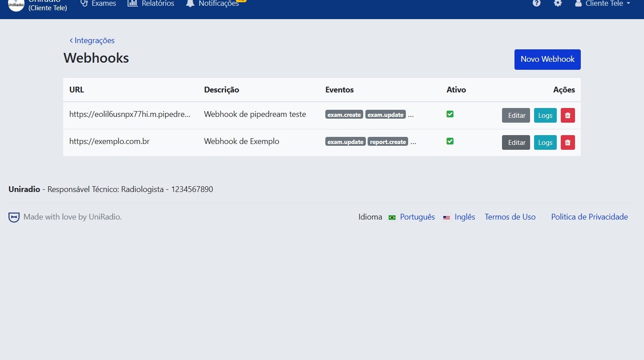The height and width of the screenshot is (360, 644).
Task: Select Português as the language
Action: click(x=417, y=217)
